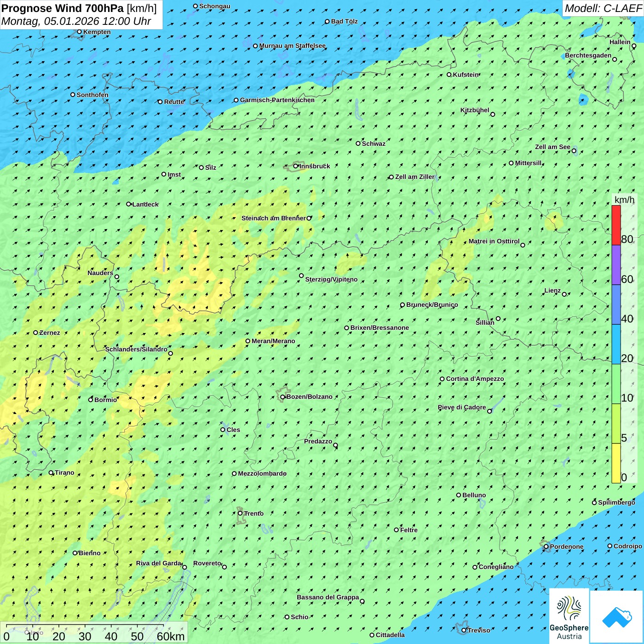Select the Kufstein location marker
This screenshot has height=644, width=644.
(x=449, y=75)
